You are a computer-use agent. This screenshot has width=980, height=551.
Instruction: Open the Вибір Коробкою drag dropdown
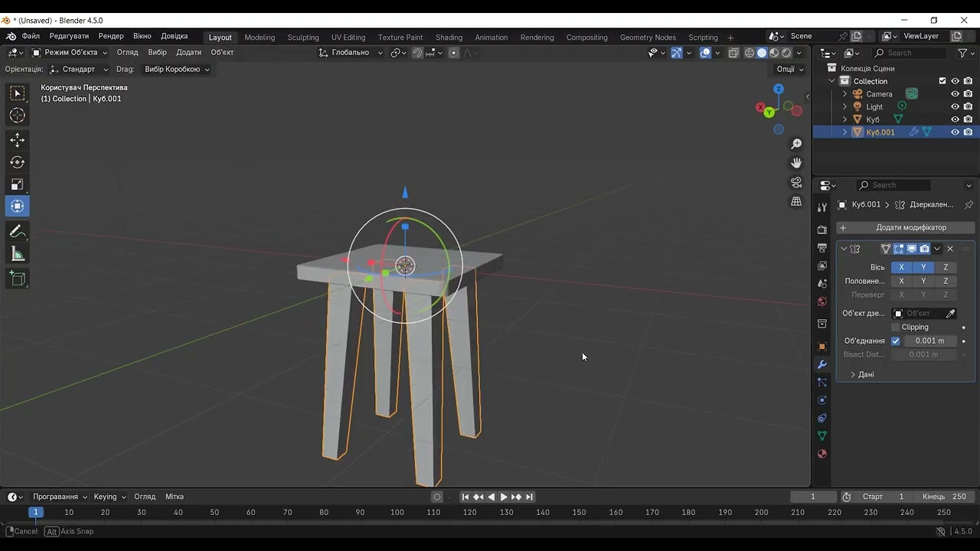[x=176, y=69]
